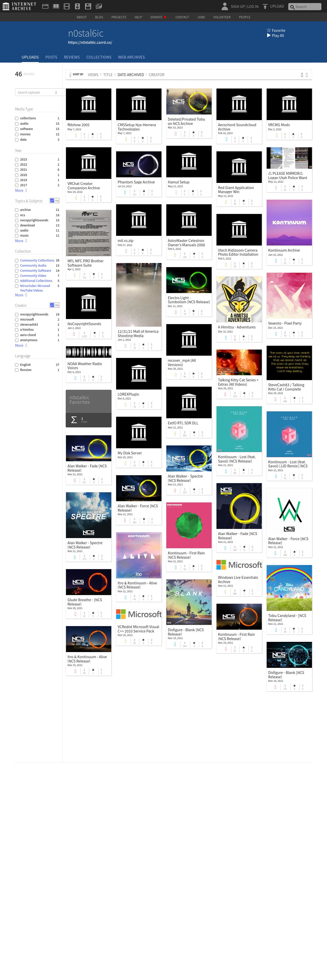Switch Creator facet to Aa text view

57,305
